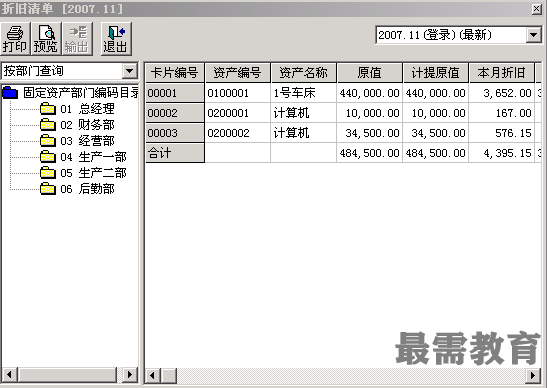
Task: Click the 打印 (Print) toolbar icon
Action: tap(15, 38)
